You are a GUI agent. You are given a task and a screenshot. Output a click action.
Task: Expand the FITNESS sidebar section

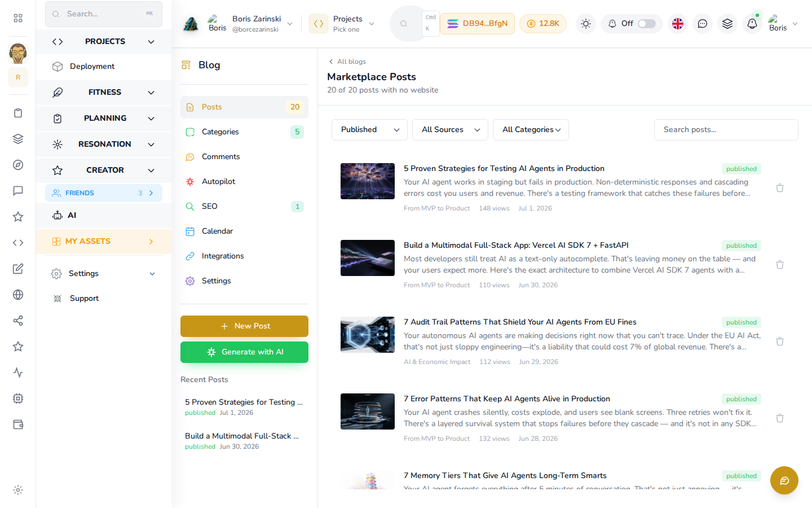[104, 92]
